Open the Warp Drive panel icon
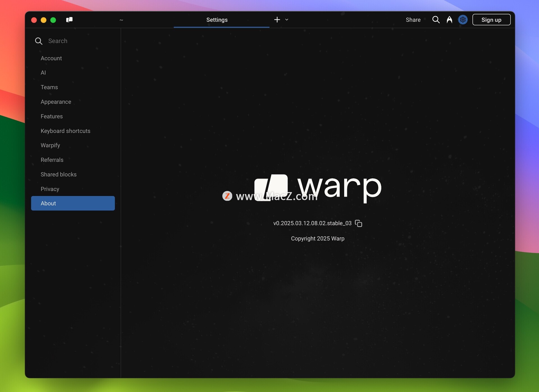 (x=69, y=20)
